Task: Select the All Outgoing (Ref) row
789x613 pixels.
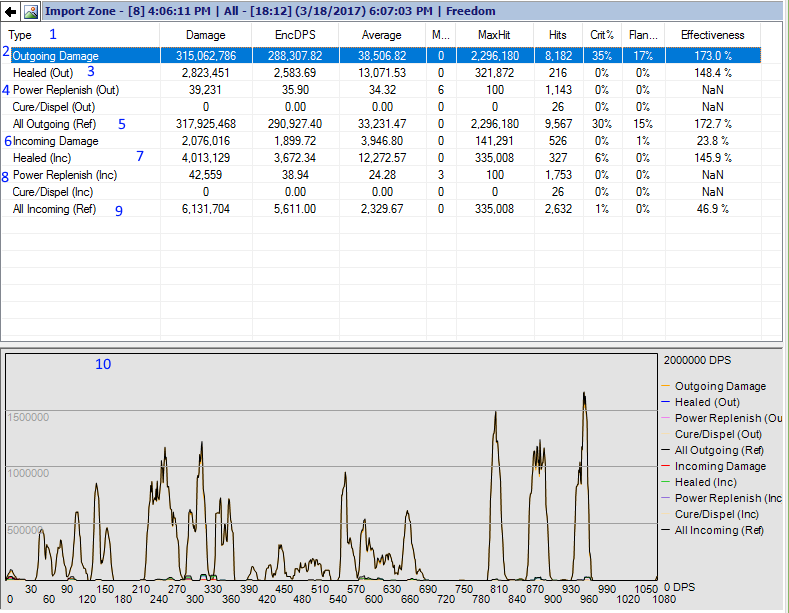Action: (x=54, y=124)
